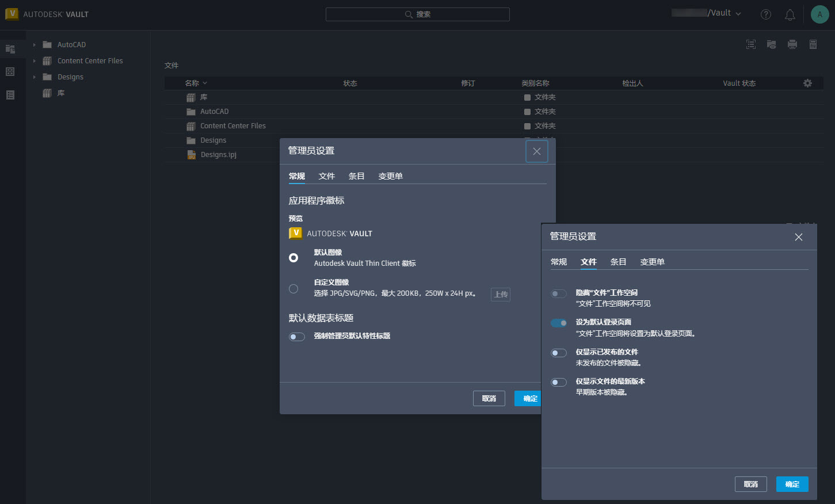Click 确定 in the application-logo dialog
Screen dimensions: 835x504
(528, 398)
